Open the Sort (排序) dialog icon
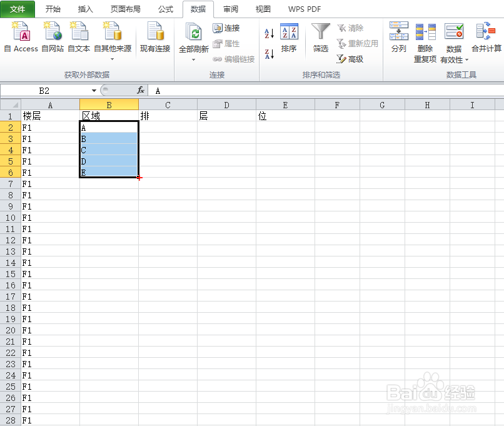This screenshot has height=426, width=504. click(289, 31)
